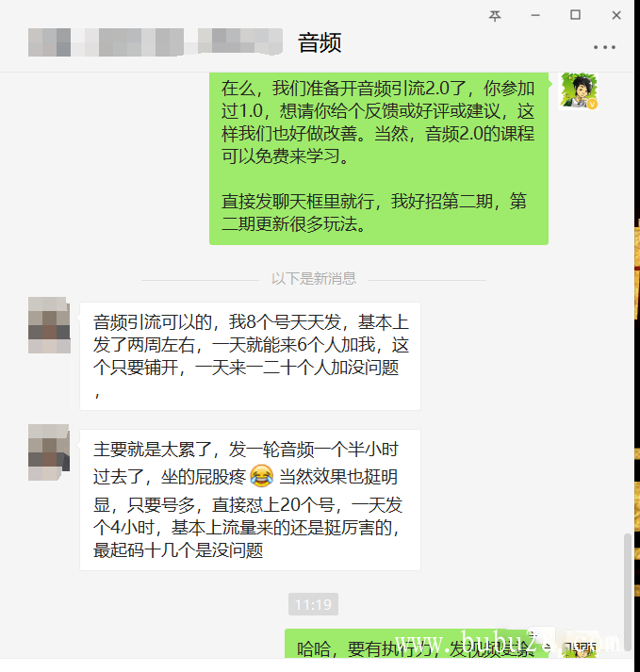Open the three-dot chat info menu
The width and height of the screenshot is (640, 672).
pos(604,47)
